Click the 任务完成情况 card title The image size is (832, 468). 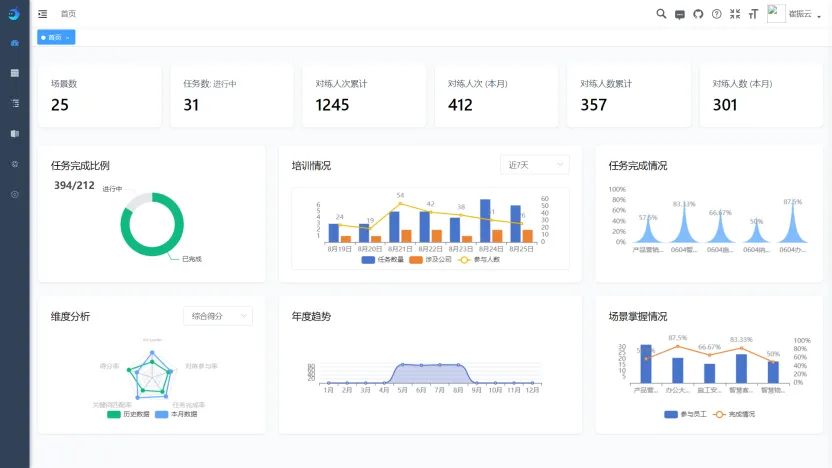(x=638, y=166)
